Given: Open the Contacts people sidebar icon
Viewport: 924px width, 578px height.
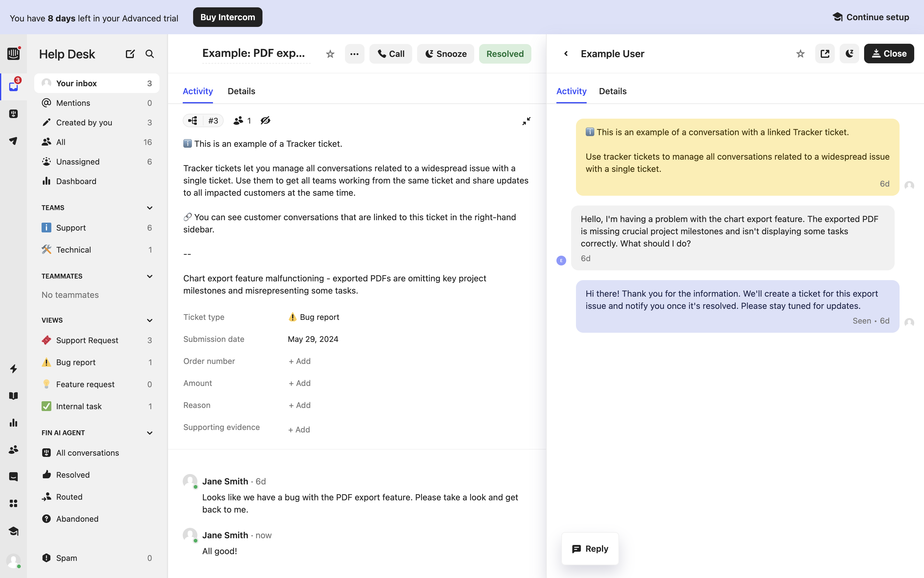Looking at the screenshot, I should point(13,450).
